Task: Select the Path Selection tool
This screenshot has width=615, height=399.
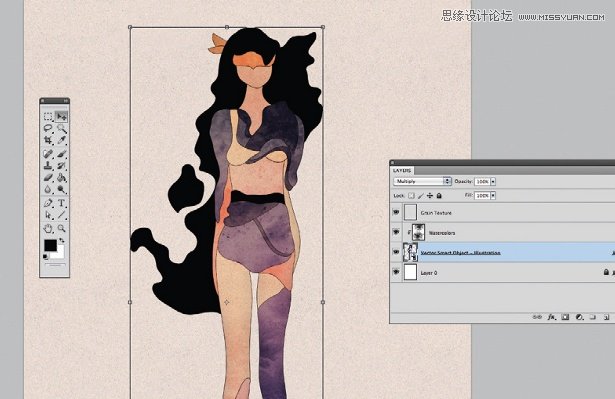Action: point(48,215)
